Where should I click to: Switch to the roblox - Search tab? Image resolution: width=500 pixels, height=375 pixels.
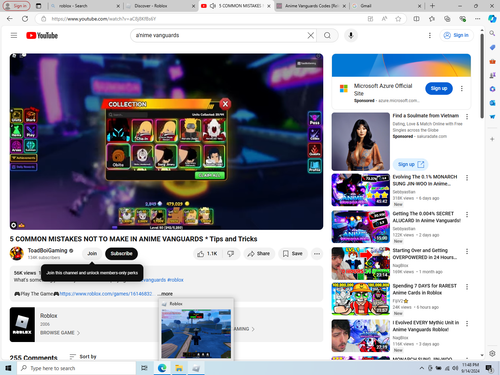click(85, 6)
